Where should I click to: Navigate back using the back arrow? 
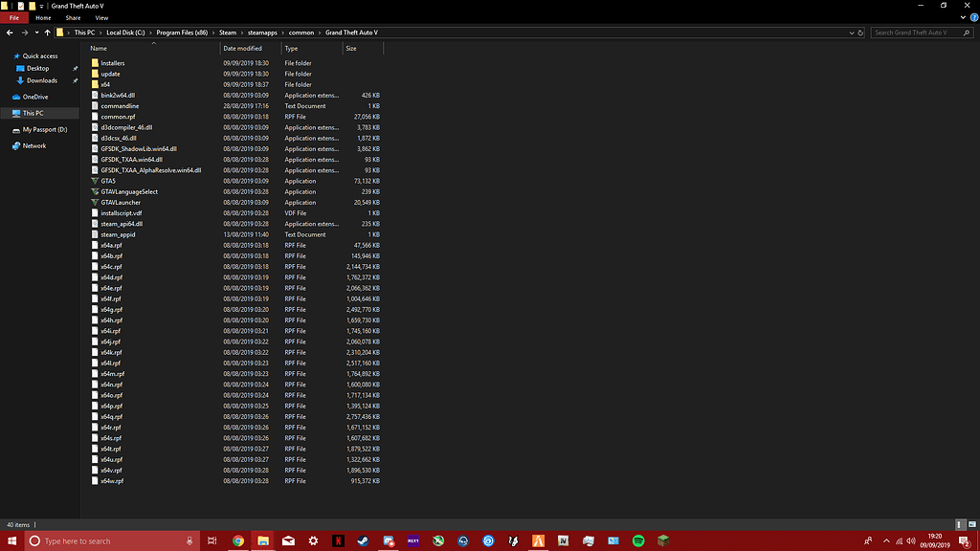click(10, 32)
